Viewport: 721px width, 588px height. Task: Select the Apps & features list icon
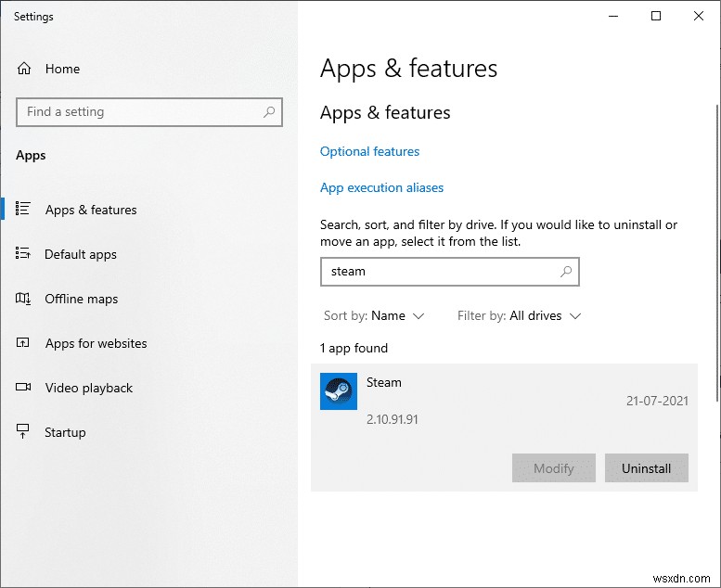(x=24, y=210)
